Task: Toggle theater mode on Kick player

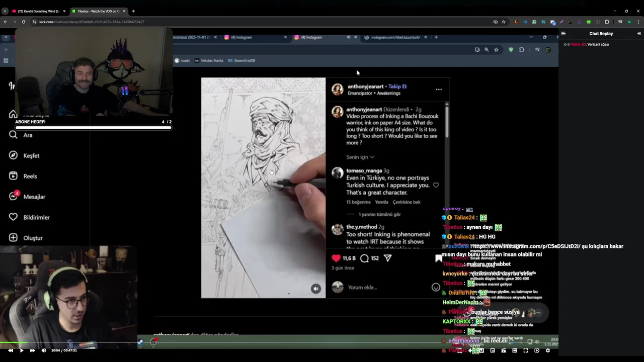Action: coord(515,350)
